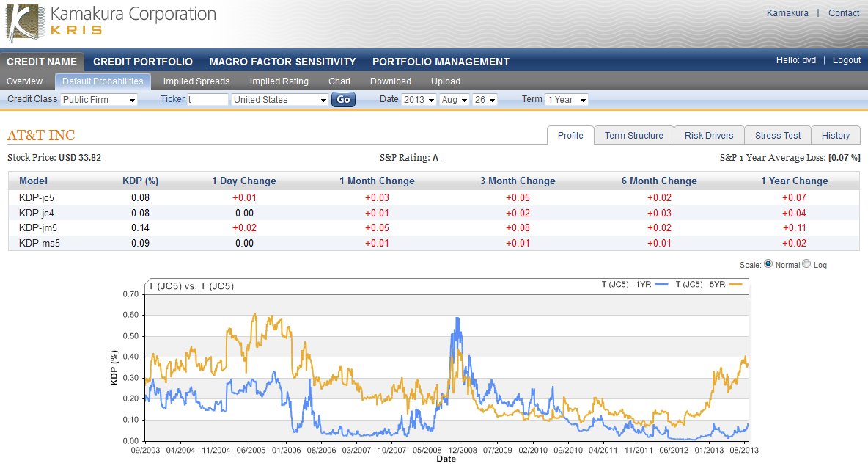Select the Profile tab

tap(570, 135)
